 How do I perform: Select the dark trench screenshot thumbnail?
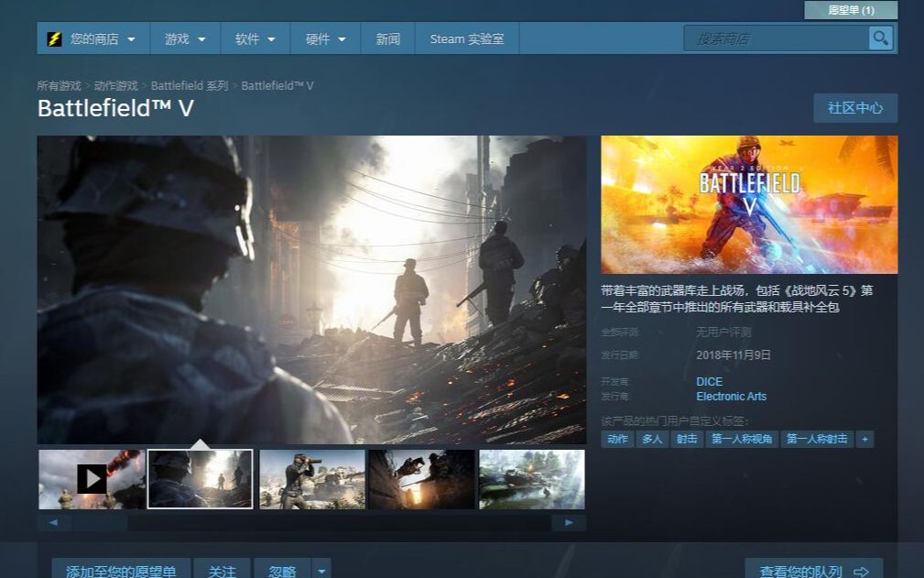tap(422, 479)
